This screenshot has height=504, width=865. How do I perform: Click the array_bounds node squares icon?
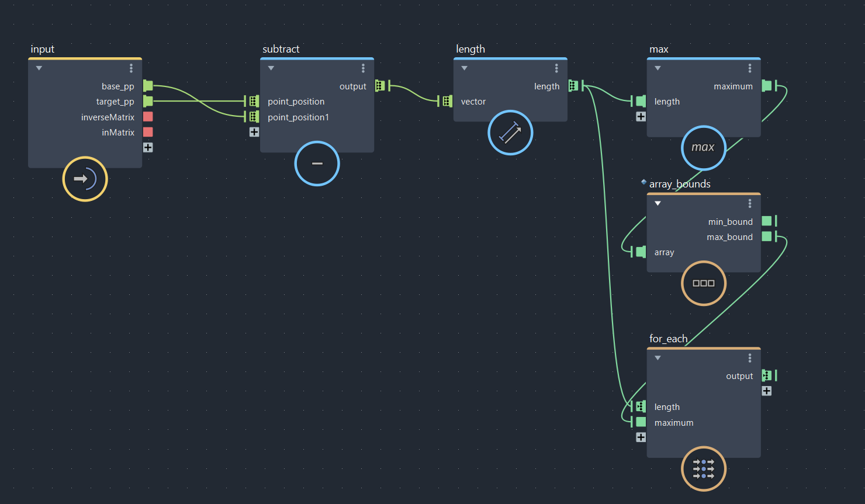point(704,283)
